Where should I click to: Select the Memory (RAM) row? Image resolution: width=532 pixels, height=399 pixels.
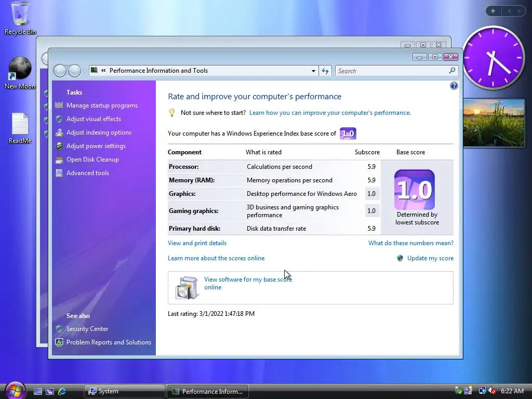(274, 180)
